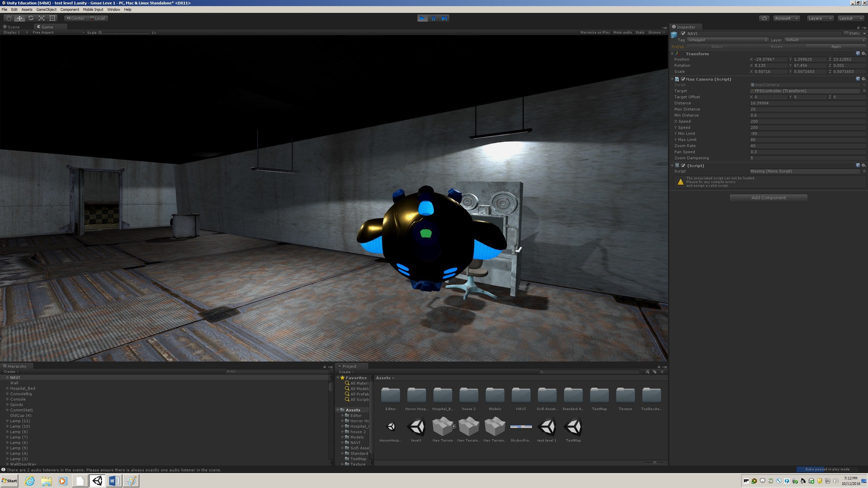The height and width of the screenshot is (488, 868).
Task: Click the prefab Select button
Action: coord(716,47)
